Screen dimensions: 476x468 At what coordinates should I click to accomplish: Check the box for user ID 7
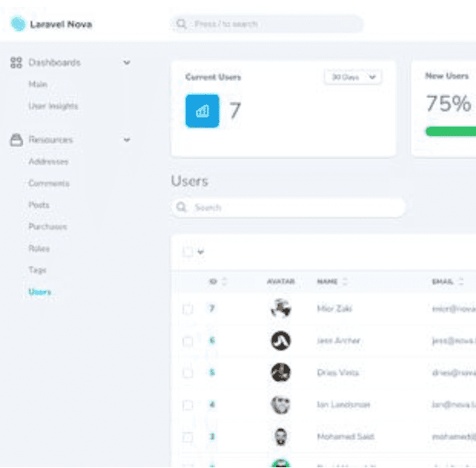[187, 309]
